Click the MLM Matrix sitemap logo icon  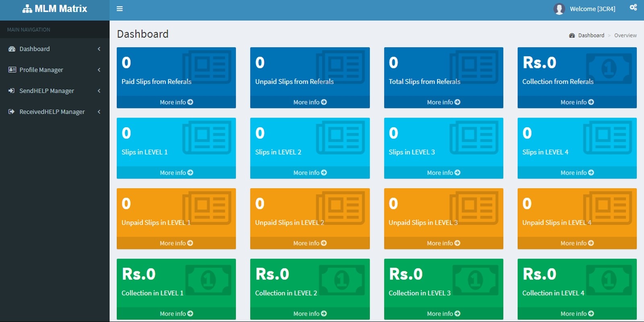27,9
